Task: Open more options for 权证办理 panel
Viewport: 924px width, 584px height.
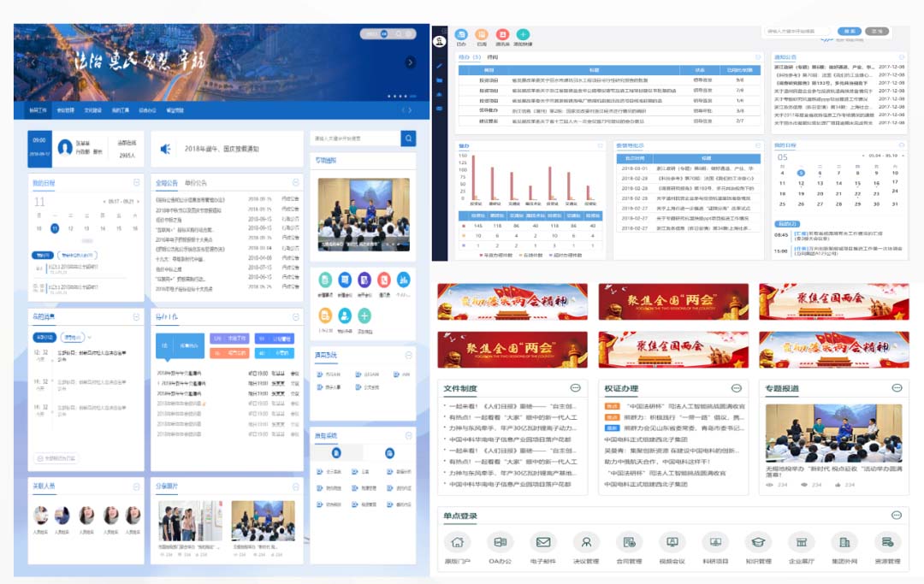Action: tap(736, 388)
